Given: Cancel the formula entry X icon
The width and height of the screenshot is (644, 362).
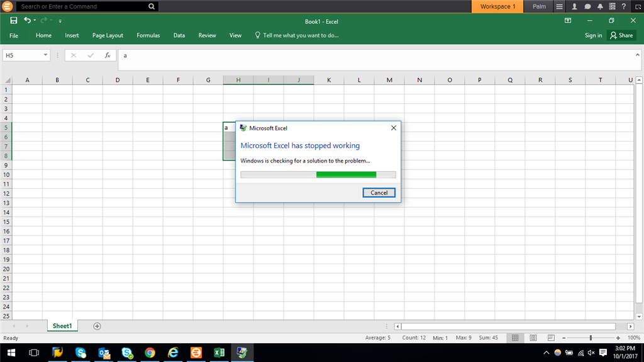Looking at the screenshot, I should [x=74, y=55].
